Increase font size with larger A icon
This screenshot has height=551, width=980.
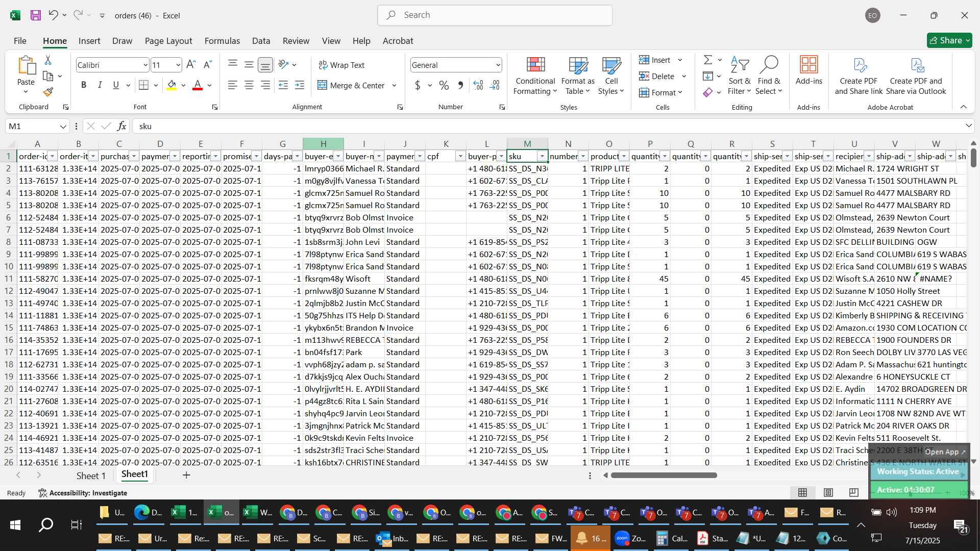pyautogui.click(x=191, y=65)
